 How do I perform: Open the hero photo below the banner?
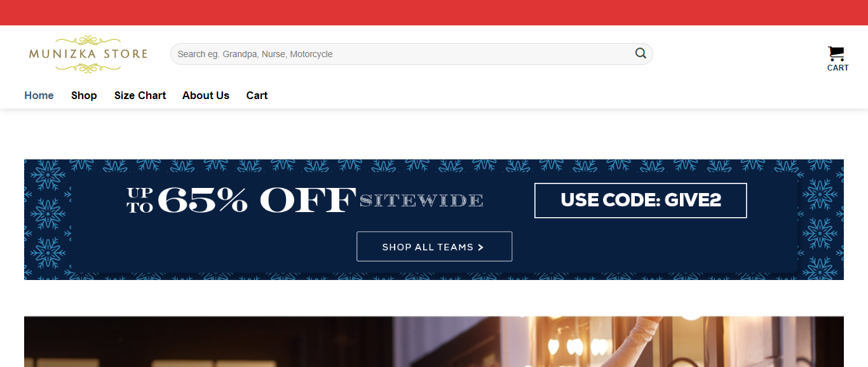434,341
